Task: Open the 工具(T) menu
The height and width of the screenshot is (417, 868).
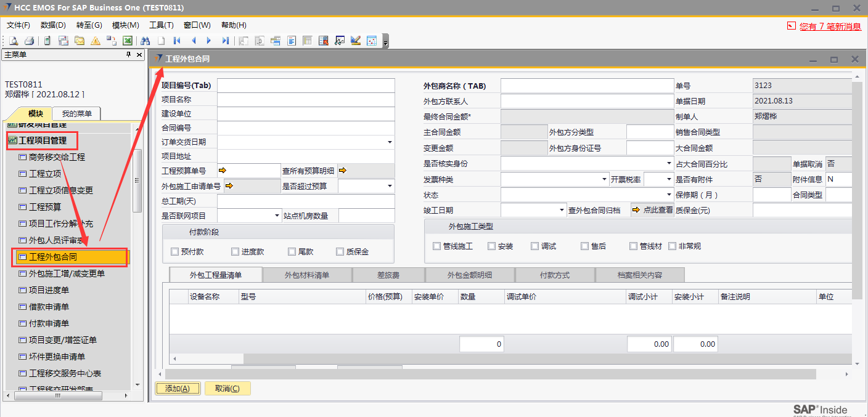Action: [161, 25]
